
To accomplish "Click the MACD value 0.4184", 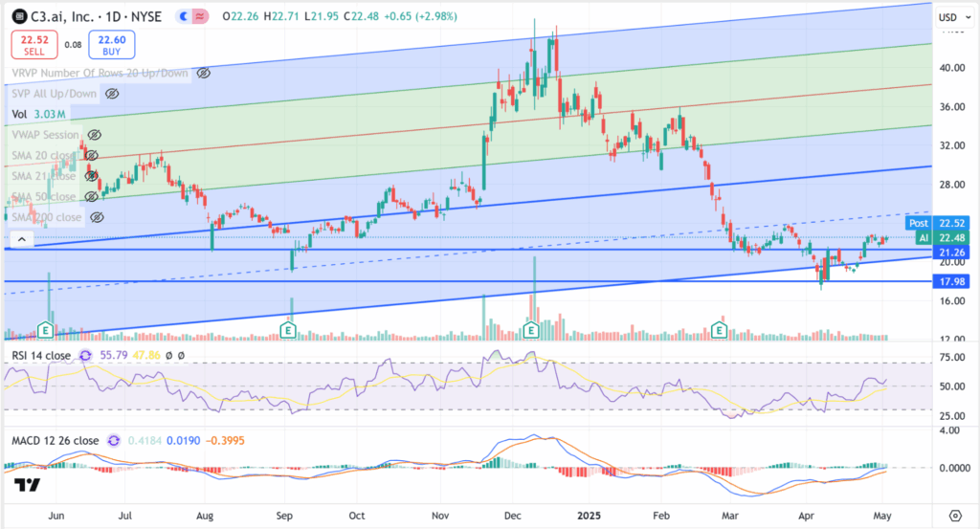I will pos(144,441).
